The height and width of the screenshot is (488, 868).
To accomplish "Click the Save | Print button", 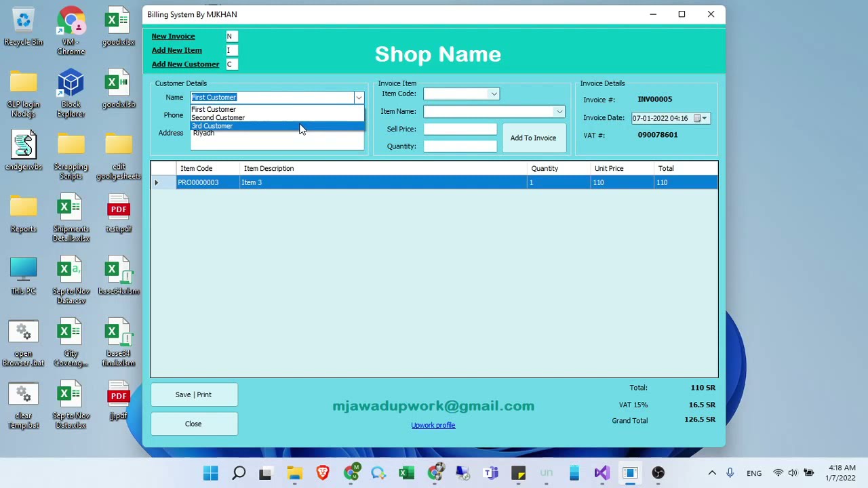I will tap(193, 395).
